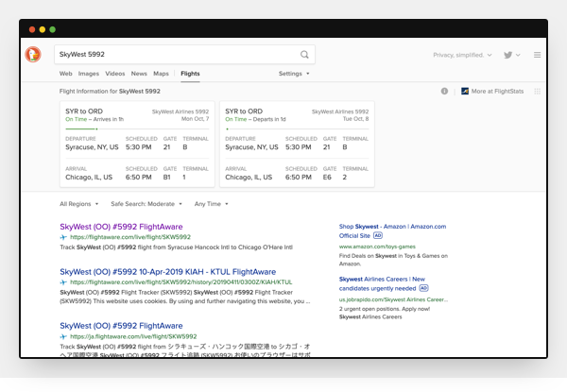
Task: Open the 10-Apr-2019 KIAH - KTUL result
Action: [168, 272]
